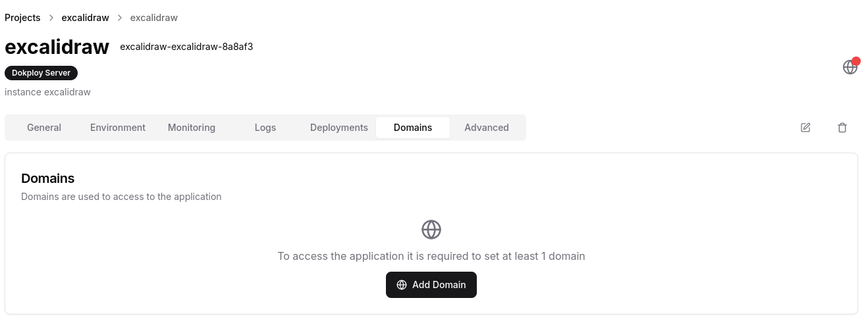Show the Logs tab
The width and height of the screenshot is (868, 321).
[x=265, y=128]
